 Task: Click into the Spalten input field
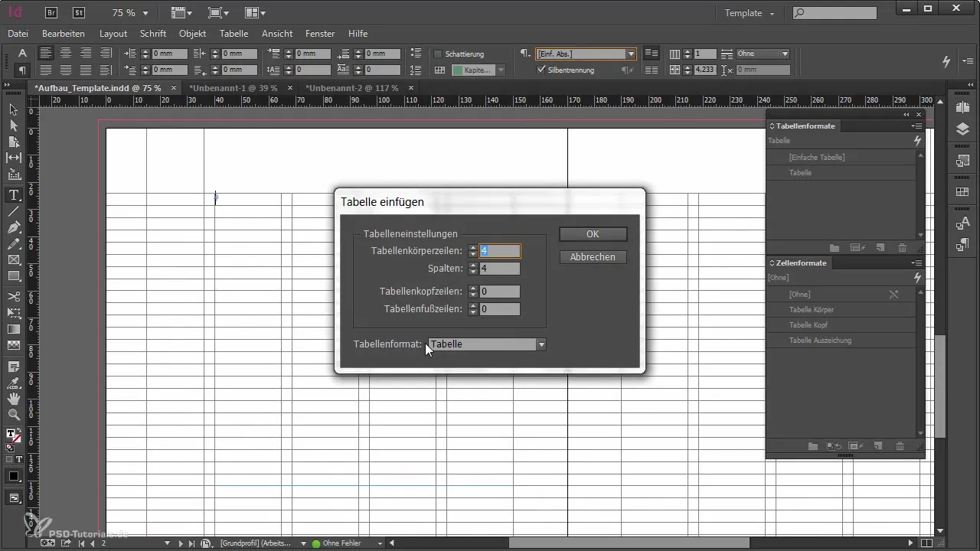pos(500,269)
